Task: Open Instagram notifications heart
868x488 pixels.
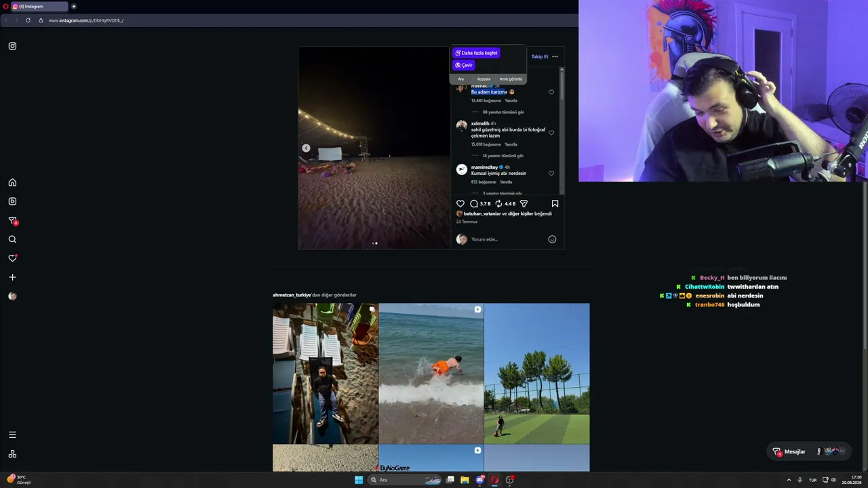Action: click(12, 258)
